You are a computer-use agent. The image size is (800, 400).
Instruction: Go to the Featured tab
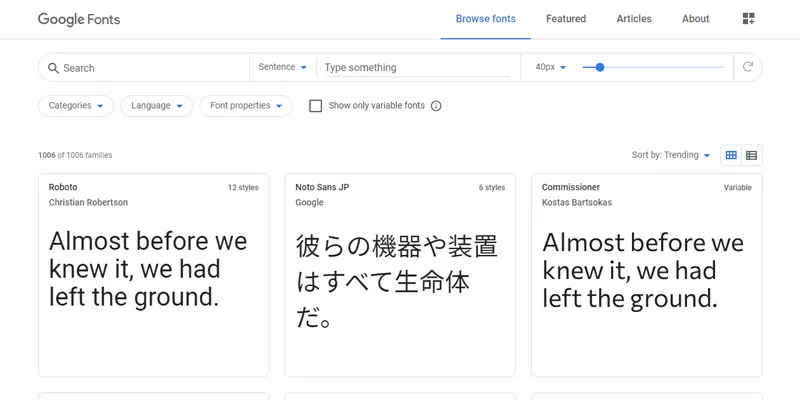click(x=566, y=19)
